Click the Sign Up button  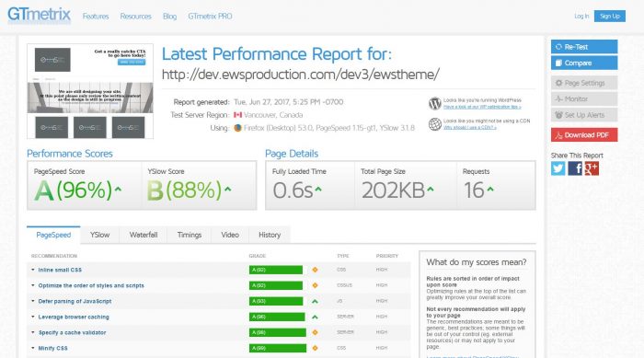coord(609,16)
